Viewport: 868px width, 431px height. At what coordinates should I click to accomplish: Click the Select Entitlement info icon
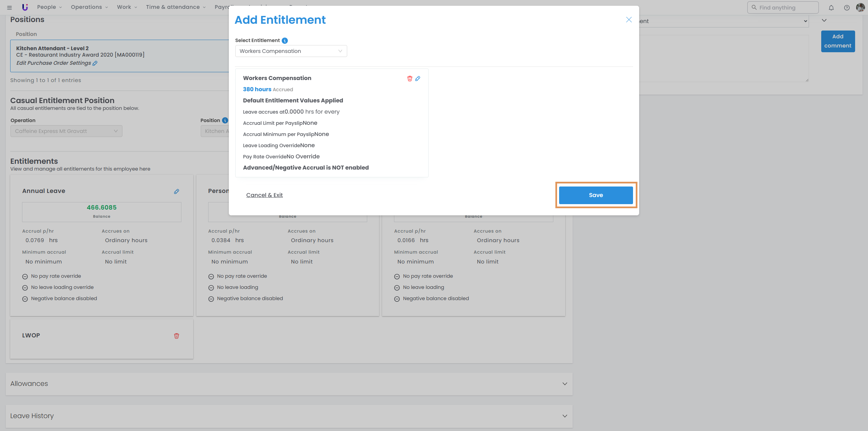(x=285, y=41)
